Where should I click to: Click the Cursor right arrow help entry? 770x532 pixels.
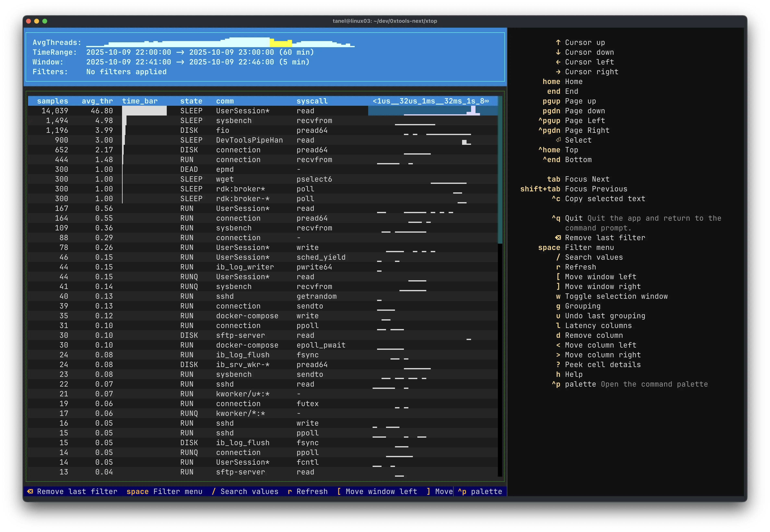tap(558, 72)
